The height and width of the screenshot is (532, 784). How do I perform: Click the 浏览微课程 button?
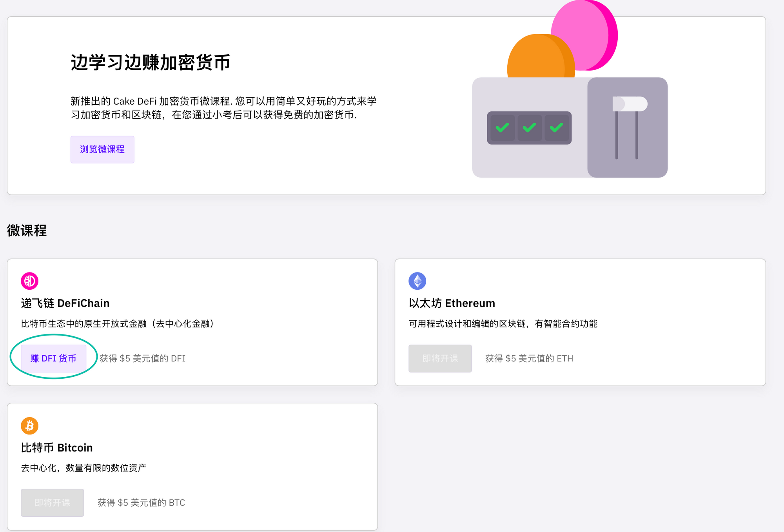102,149
